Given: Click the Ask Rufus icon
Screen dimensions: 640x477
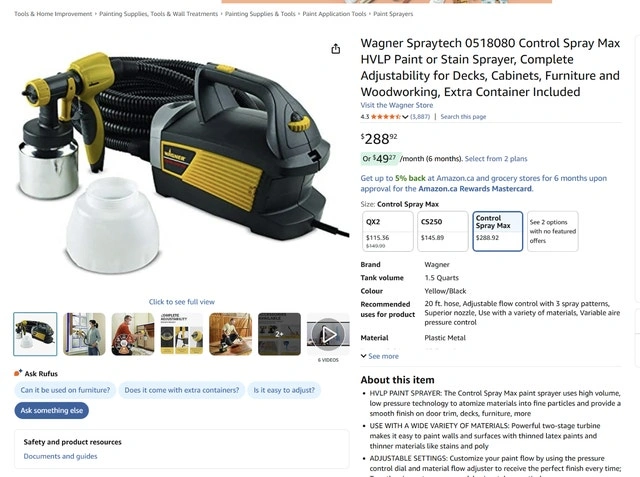Looking at the screenshot, I should 18,373.
